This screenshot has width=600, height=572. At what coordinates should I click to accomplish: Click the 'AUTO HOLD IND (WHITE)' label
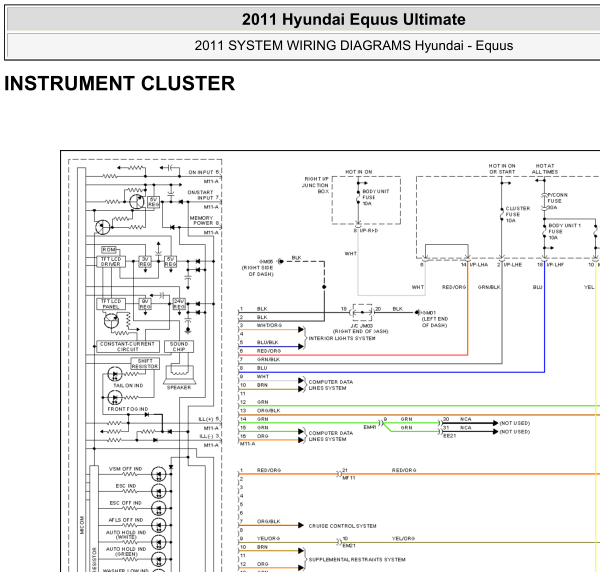point(126,535)
